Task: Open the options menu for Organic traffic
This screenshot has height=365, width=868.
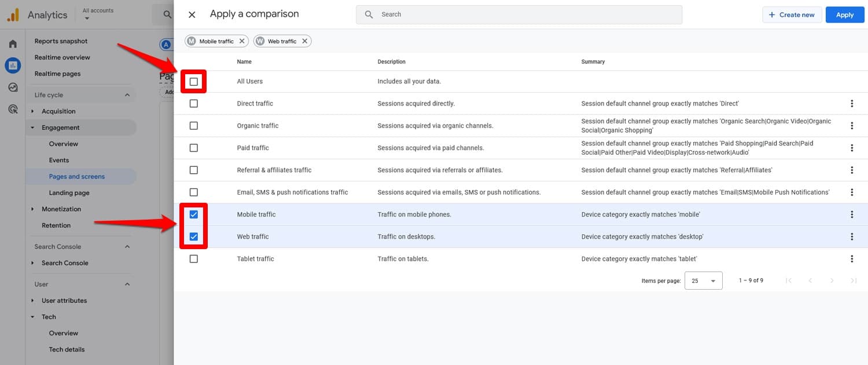Action: click(x=852, y=125)
